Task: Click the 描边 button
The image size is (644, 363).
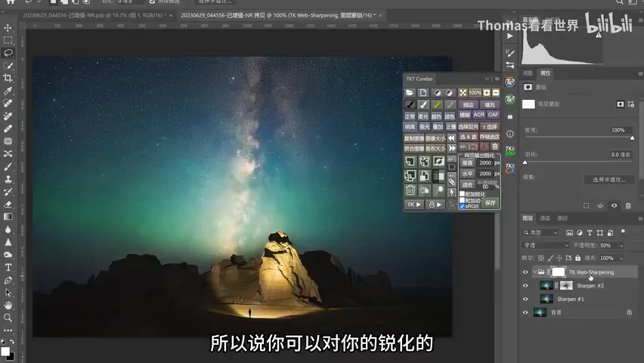Action: click(x=468, y=105)
